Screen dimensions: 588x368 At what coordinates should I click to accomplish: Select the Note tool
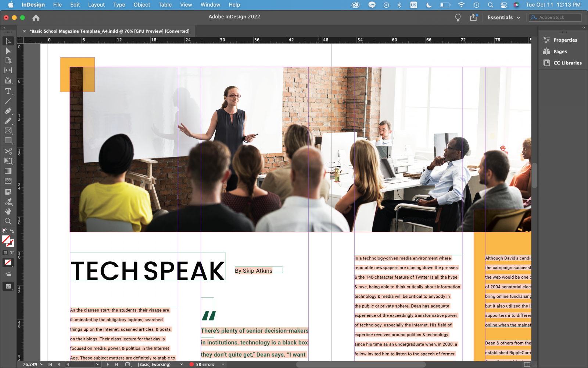[x=8, y=192]
